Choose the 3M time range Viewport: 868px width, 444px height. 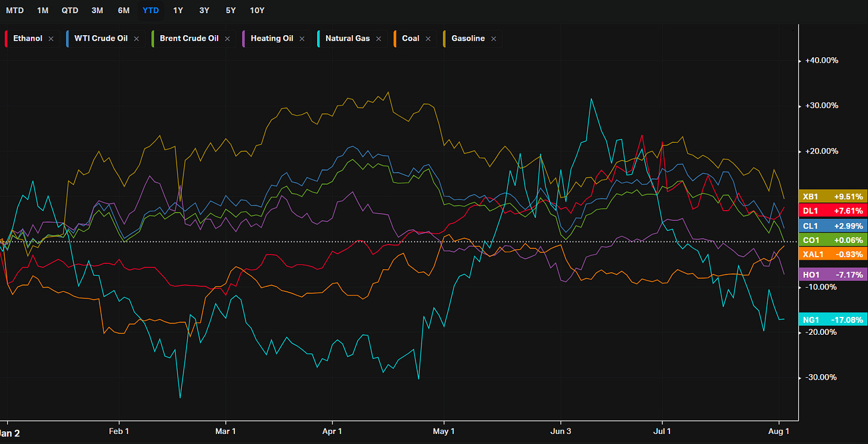pos(97,11)
